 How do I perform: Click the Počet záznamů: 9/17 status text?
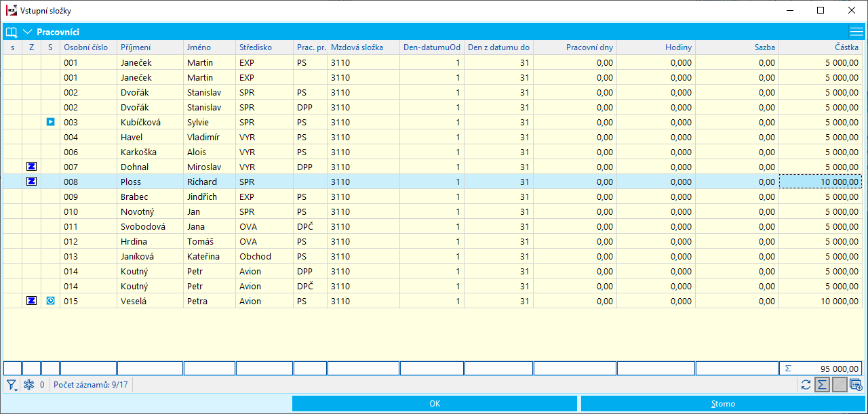(x=91, y=385)
